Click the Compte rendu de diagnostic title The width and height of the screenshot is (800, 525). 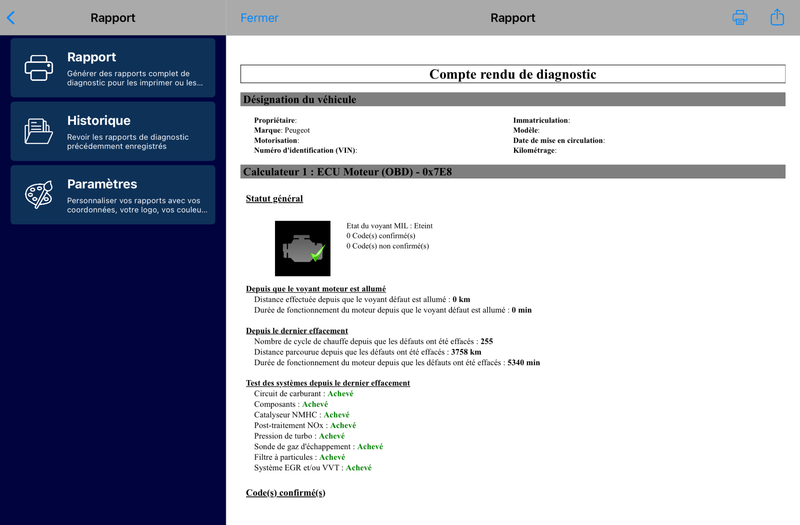513,74
